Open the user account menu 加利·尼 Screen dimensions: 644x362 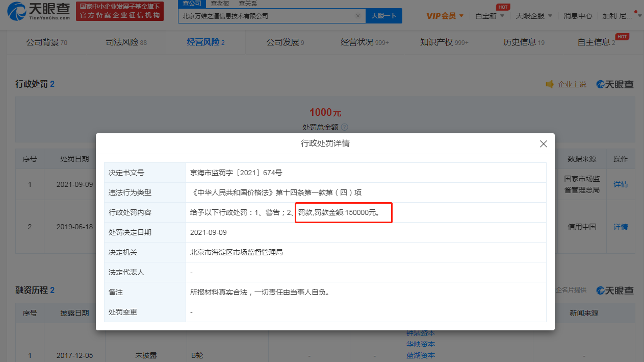point(619,16)
